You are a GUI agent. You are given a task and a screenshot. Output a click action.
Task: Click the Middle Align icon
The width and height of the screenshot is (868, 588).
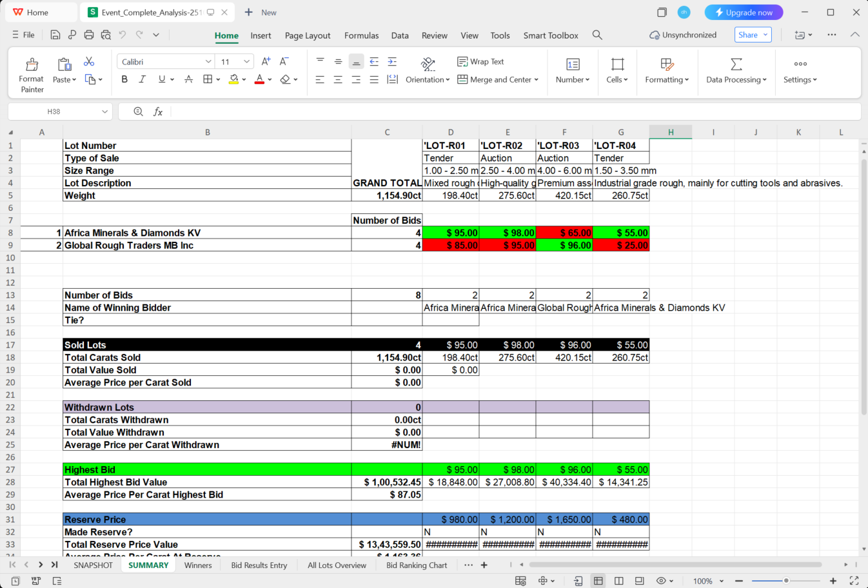[x=338, y=61]
